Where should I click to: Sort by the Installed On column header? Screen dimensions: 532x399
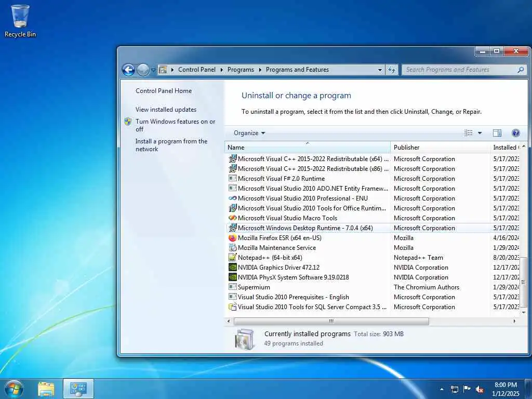(x=506, y=147)
